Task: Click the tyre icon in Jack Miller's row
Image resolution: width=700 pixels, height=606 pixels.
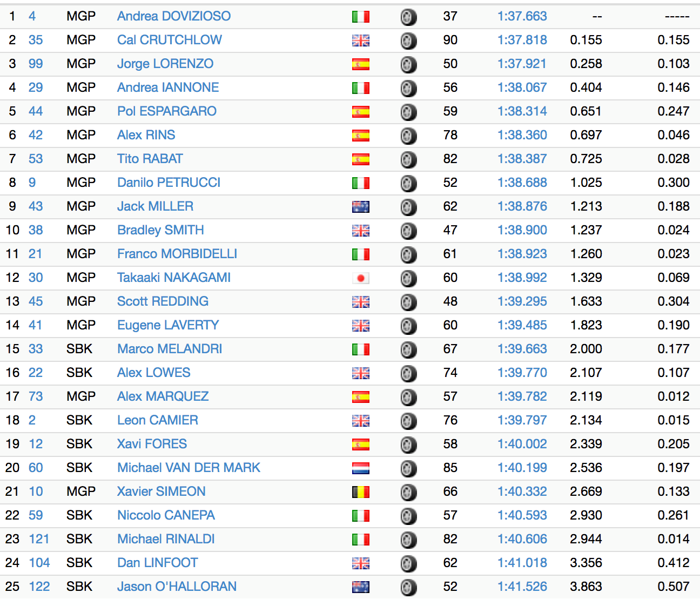Action: pyautogui.click(x=408, y=207)
